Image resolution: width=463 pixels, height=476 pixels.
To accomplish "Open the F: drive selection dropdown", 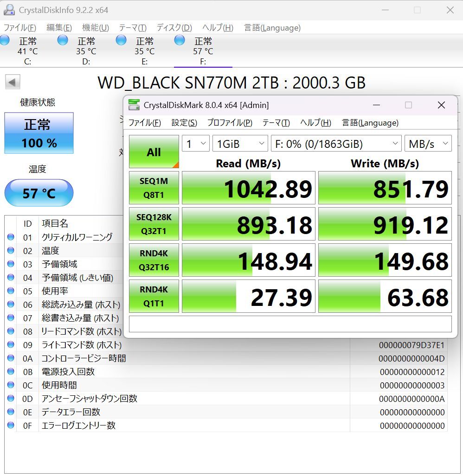I will point(336,144).
